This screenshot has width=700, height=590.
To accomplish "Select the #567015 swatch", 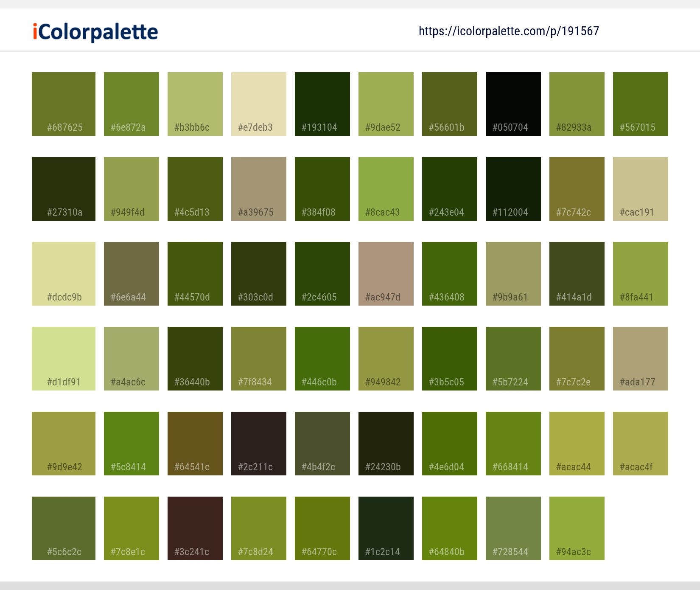I will (641, 104).
